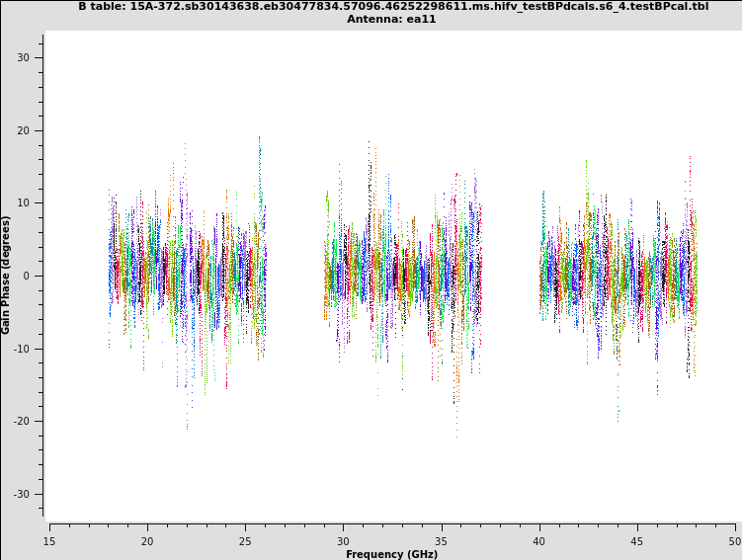Click the y-axis tick label 20
The height and width of the screenshot is (560, 742).
24,130
